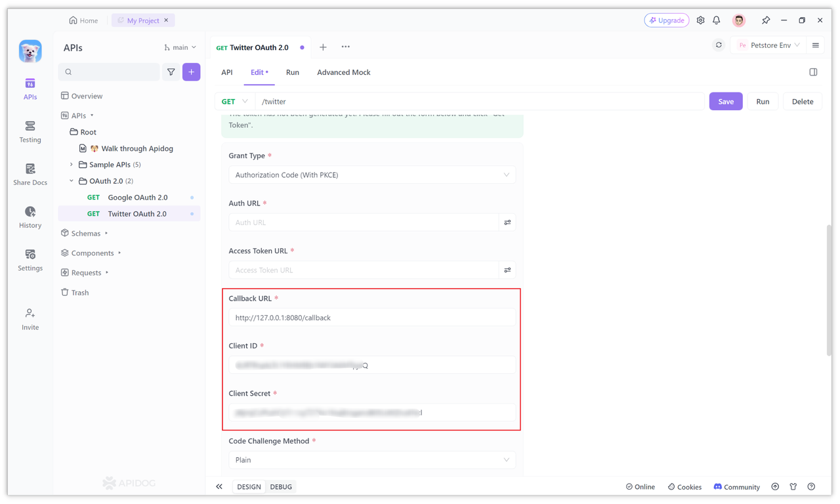Image resolution: width=840 pixels, height=504 pixels.
Task: Open Share Docs in sidebar
Action: tap(30, 175)
